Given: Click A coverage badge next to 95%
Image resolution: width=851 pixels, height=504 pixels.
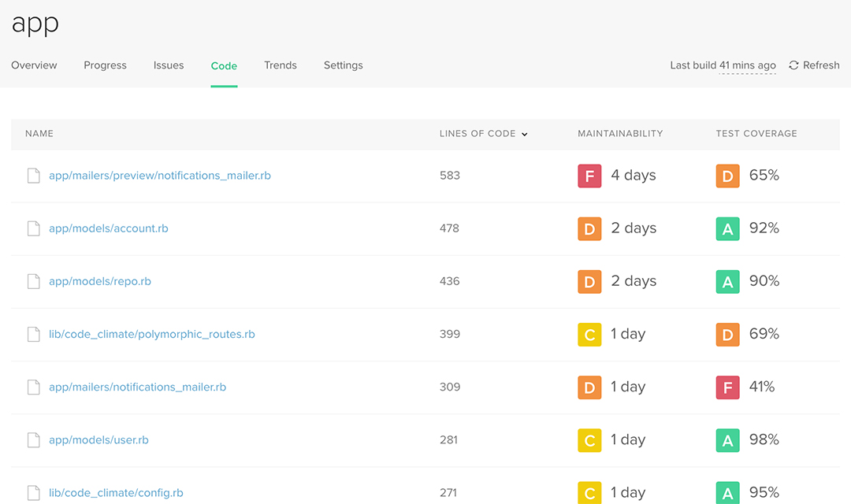Looking at the screenshot, I should click(x=728, y=493).
